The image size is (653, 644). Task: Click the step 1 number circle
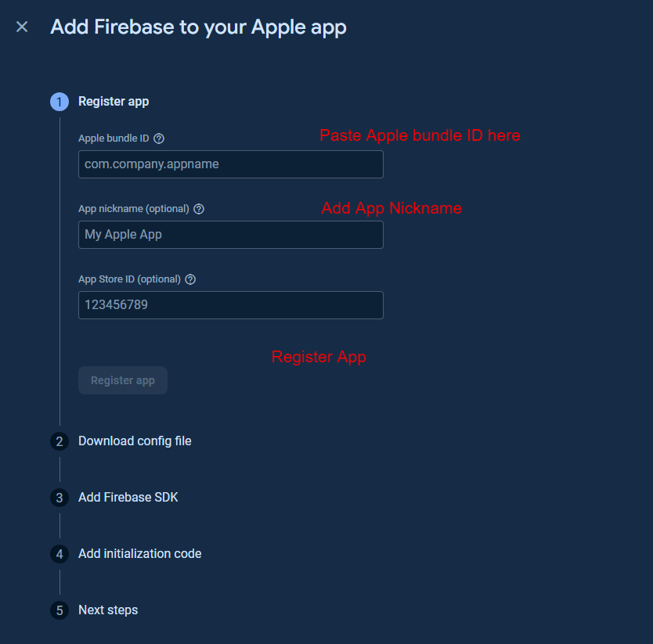(60, 102)
